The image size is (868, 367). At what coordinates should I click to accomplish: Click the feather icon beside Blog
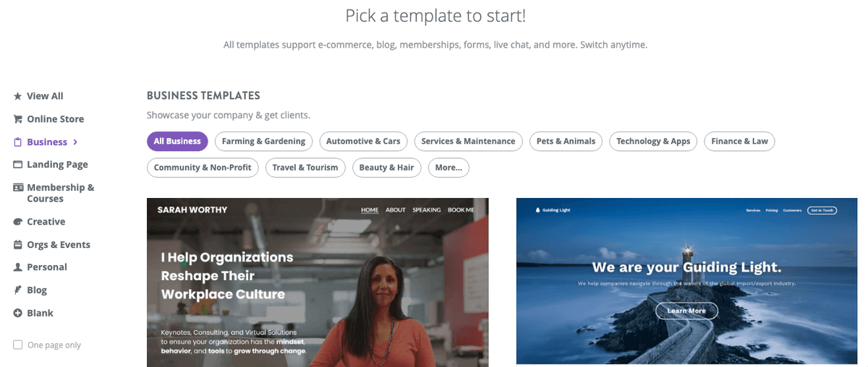pyautogui.click(x=17, y=290)
